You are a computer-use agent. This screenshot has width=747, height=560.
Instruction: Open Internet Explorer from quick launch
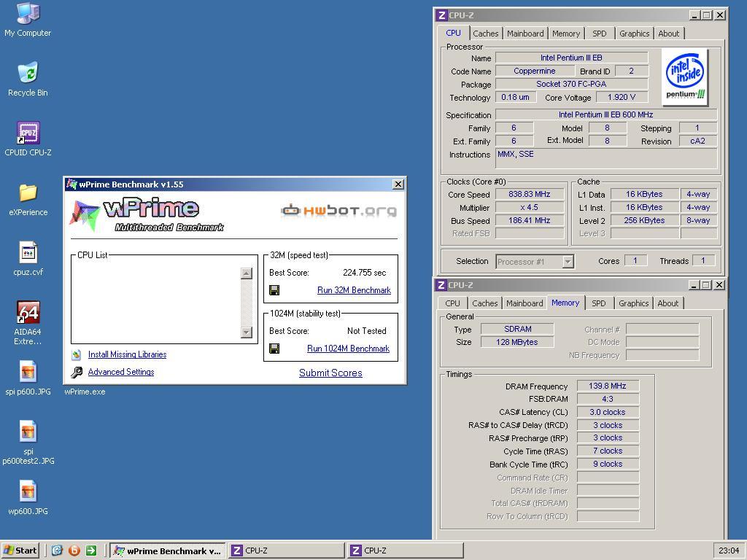coord(57,551)
